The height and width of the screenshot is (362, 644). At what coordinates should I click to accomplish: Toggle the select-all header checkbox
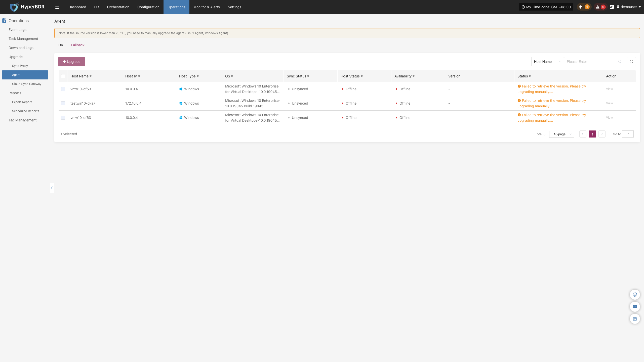(x=63, y=76)
